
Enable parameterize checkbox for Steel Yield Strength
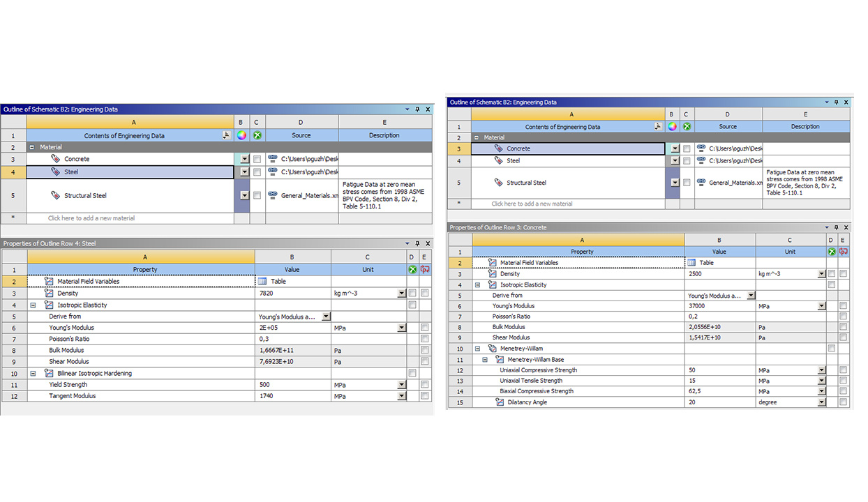pos(425,384)
